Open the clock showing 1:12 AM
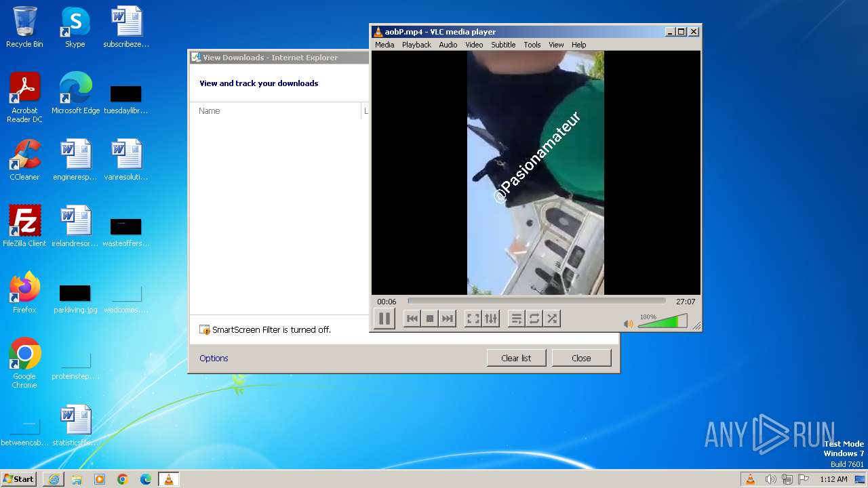Viewport: 868px width, 488px height. [833, 479]
